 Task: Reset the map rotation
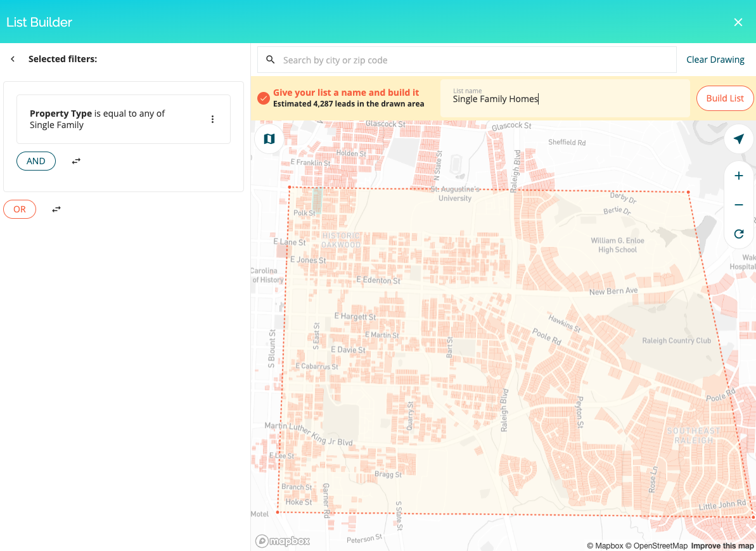coord(738,234)
